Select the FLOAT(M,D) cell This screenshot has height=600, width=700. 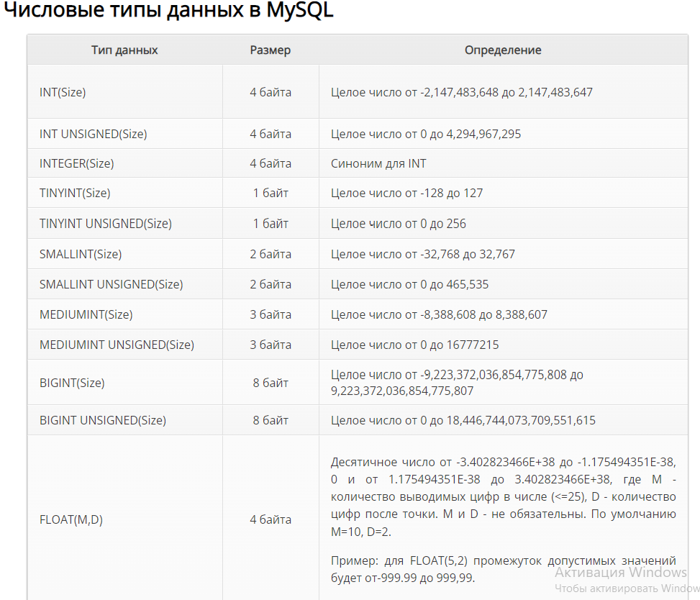pos(125,519)
